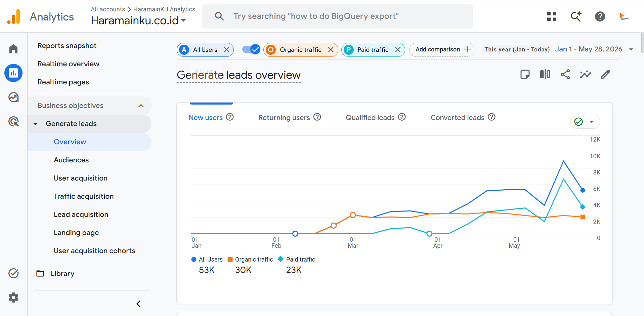Click the Paid traffic teal legend diamond

(x=281, y=259)
